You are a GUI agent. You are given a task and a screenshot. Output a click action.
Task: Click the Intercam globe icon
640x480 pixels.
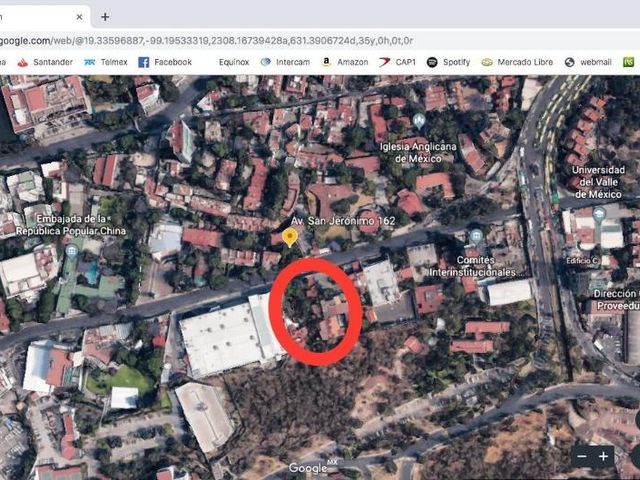(266, 62)
